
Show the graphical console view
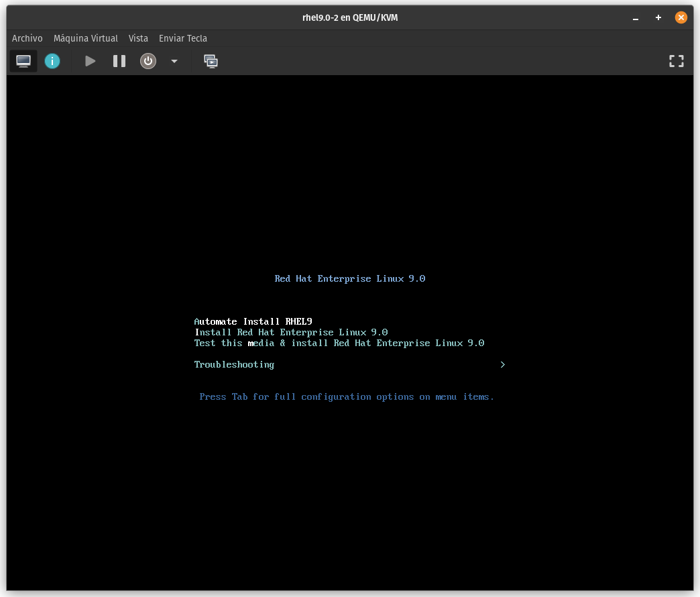tap(23, 61)
